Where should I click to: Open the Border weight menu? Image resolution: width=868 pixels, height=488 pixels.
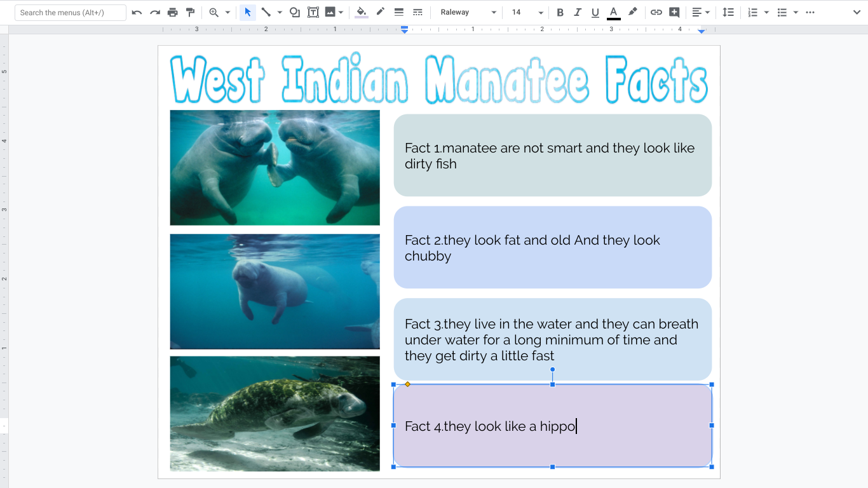point(399,12)
